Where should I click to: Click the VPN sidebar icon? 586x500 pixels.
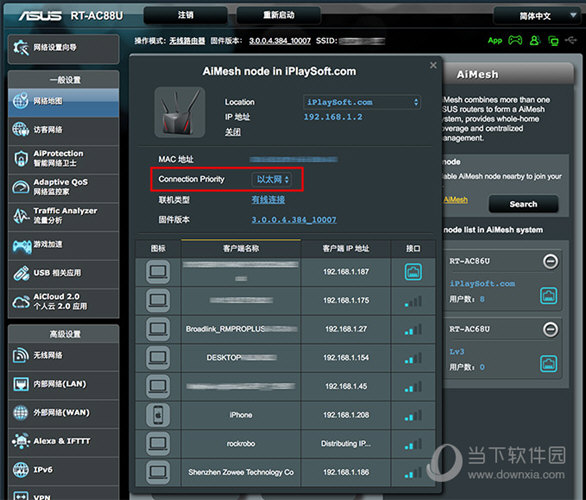tap(21, 496)
